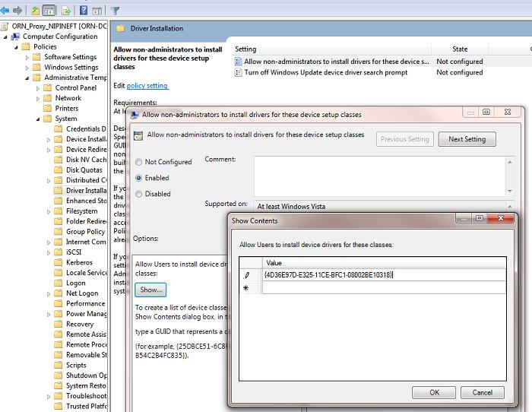
Task: Expand the Software Settings tree node
Action: (27, 57)
